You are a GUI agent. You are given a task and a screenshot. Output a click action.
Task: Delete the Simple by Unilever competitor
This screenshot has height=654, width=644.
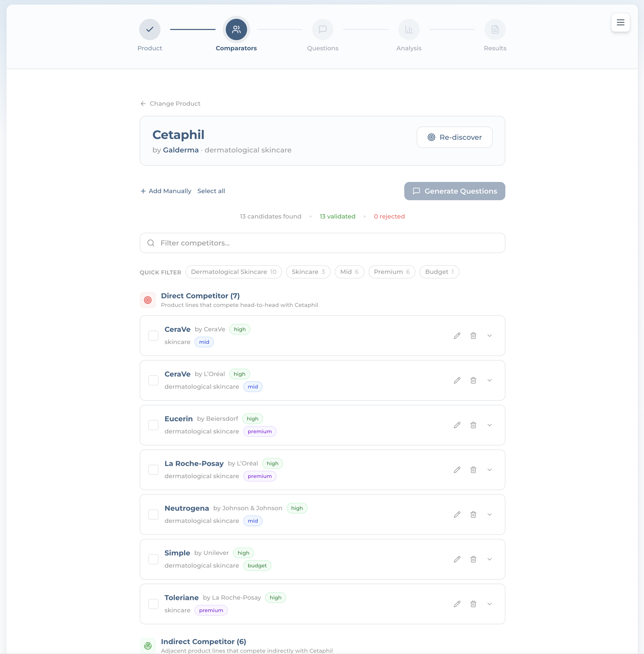point(473,559)
